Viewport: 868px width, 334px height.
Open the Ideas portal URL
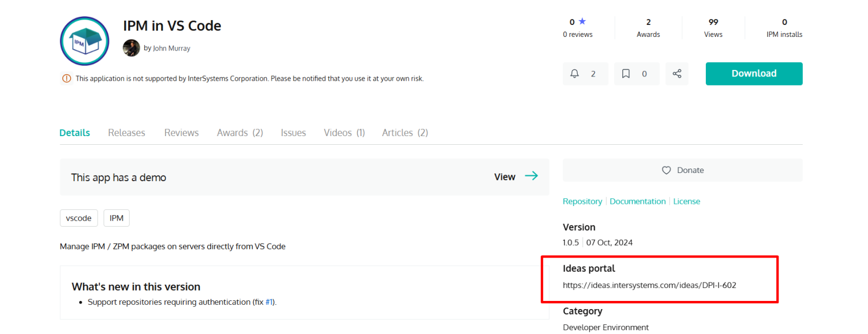(649, 285)
